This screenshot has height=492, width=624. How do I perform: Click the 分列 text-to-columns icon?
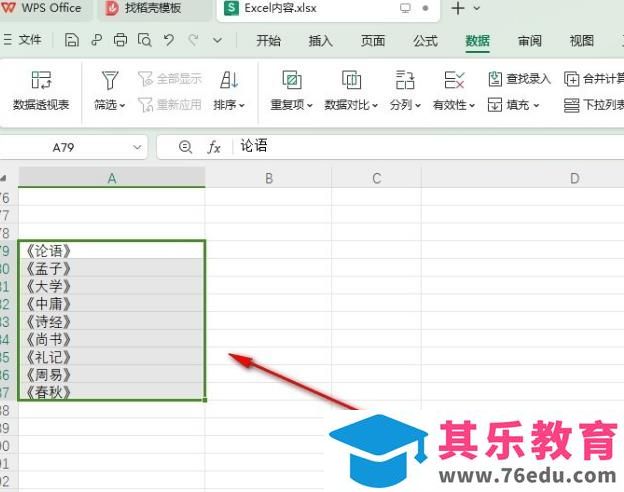[405, 80]
